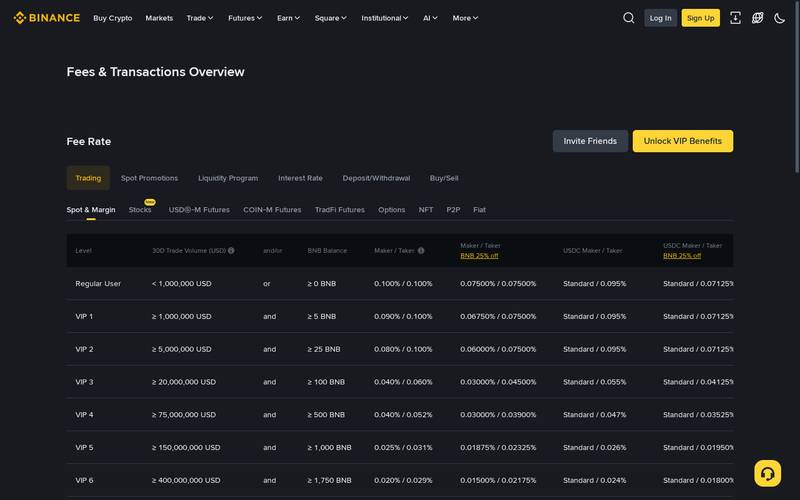800x500 pixels.
Task: Click the Regular User level cell
Action: point(98,284)
